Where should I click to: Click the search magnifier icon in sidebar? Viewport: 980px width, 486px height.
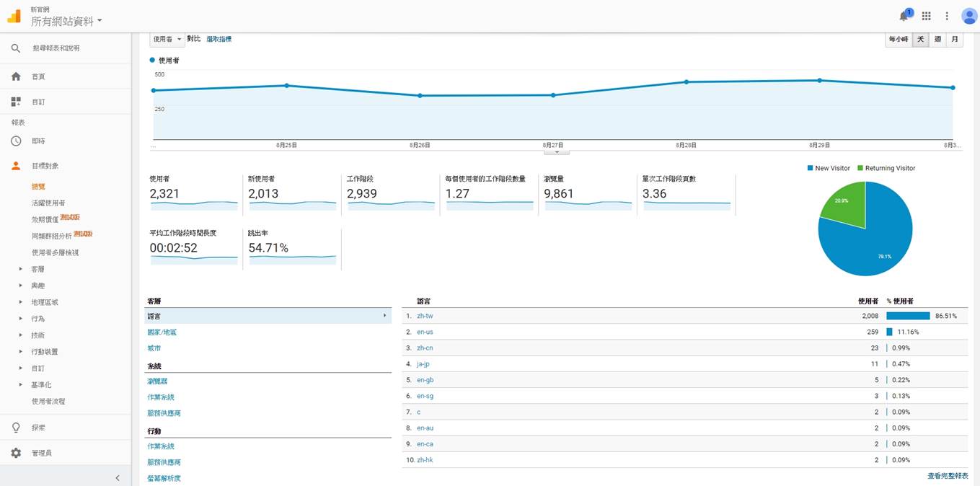click(x=16, y=48)
